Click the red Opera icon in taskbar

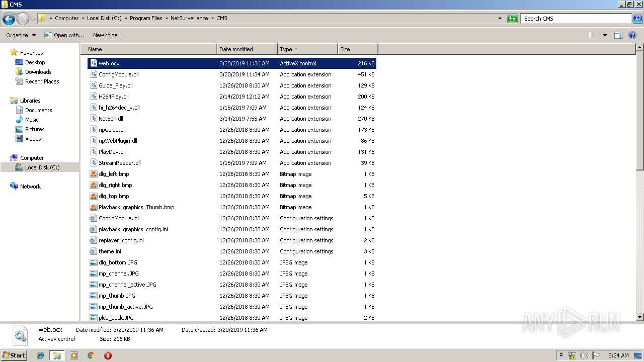click(108, 355)
